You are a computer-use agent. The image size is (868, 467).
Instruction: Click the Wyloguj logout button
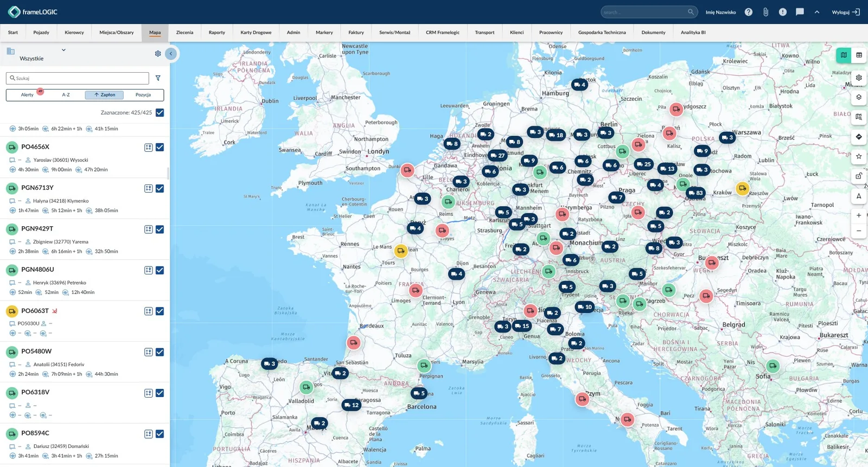[846, 12]
